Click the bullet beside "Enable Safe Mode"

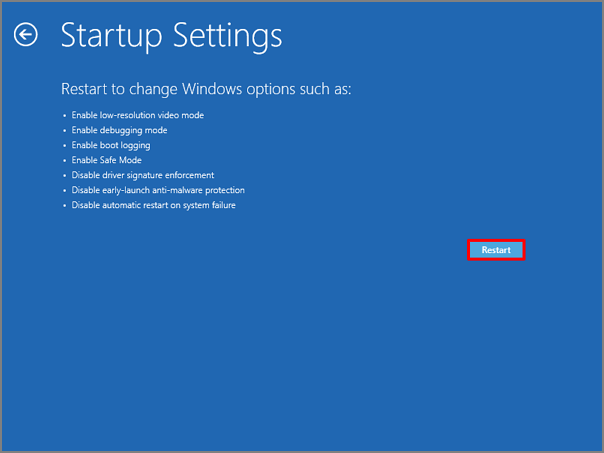pyautogui.click(x=64, y=160)
